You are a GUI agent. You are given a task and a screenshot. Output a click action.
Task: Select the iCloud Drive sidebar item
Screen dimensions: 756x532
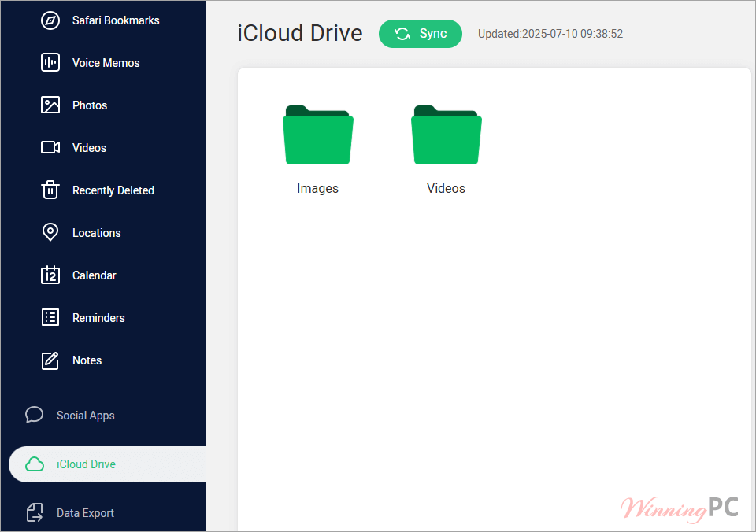[x=107, y=464]
